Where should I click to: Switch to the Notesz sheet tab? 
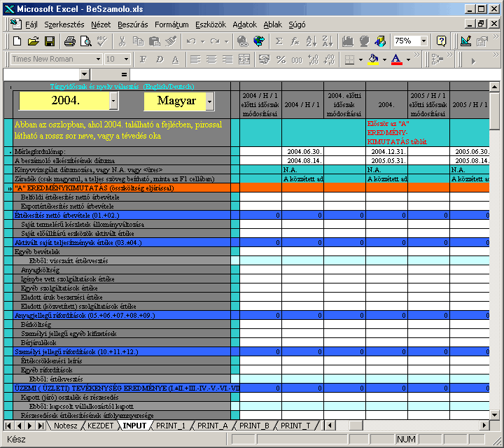66,426
